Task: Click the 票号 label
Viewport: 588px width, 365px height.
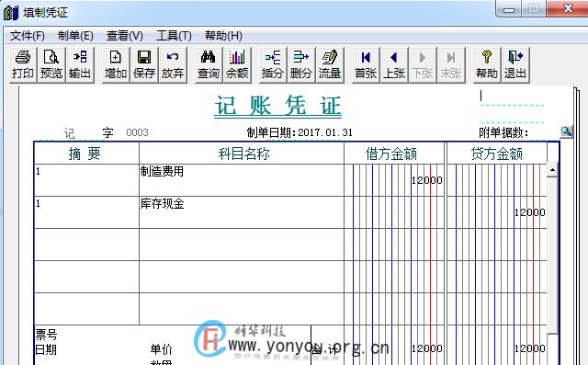Action: click(x=46, y=335)
